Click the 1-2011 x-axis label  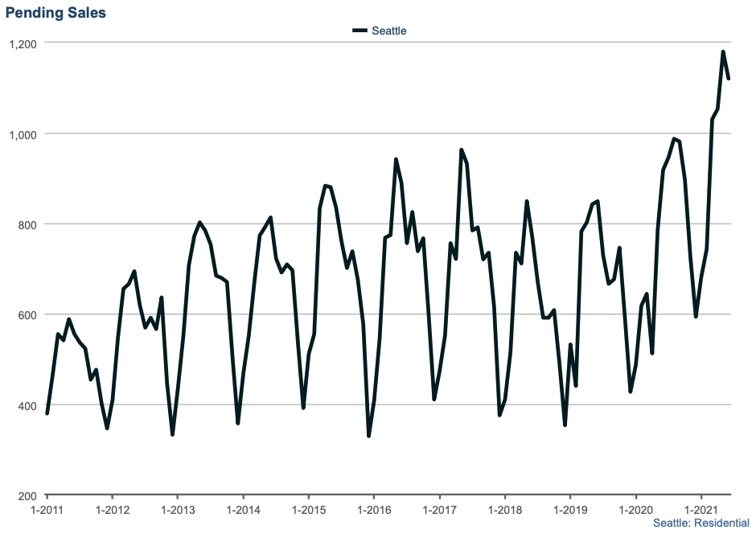point(46,510)
